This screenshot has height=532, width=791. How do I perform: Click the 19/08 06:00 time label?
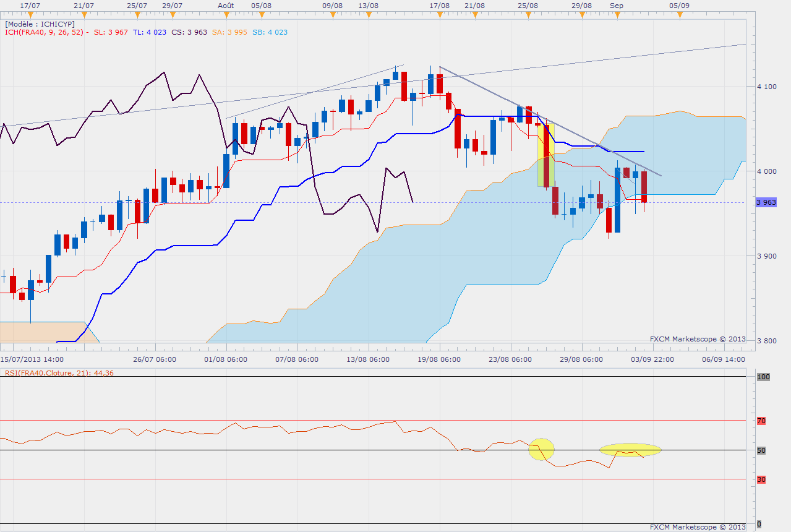pos(439,359)
